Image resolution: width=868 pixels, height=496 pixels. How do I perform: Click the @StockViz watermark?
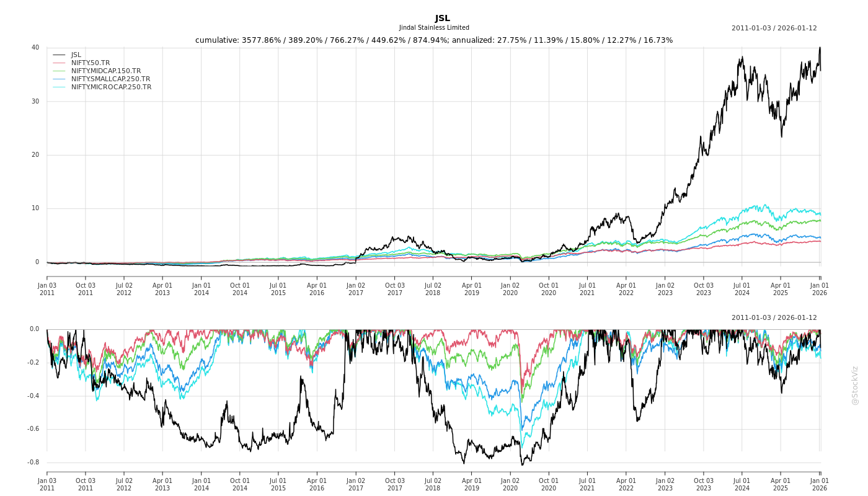[855, 385]
